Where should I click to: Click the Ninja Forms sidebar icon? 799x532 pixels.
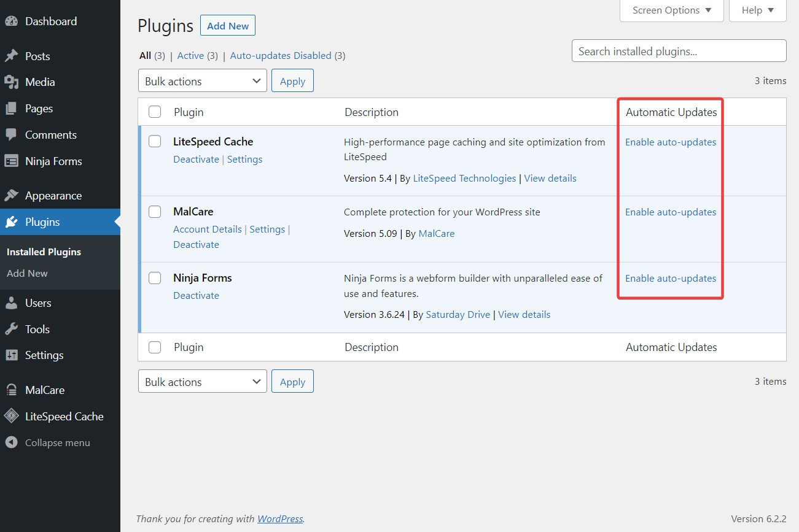pyautogui.click(x=12, y=161)
